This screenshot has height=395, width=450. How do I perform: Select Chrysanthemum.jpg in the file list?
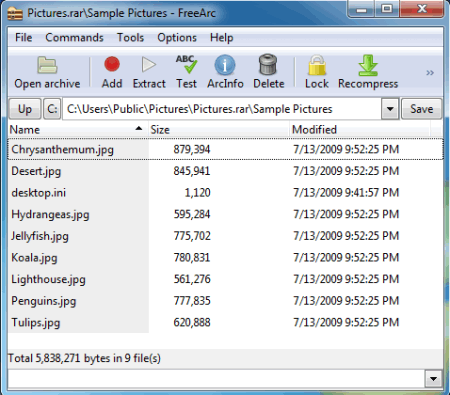[x=62, y=149]
